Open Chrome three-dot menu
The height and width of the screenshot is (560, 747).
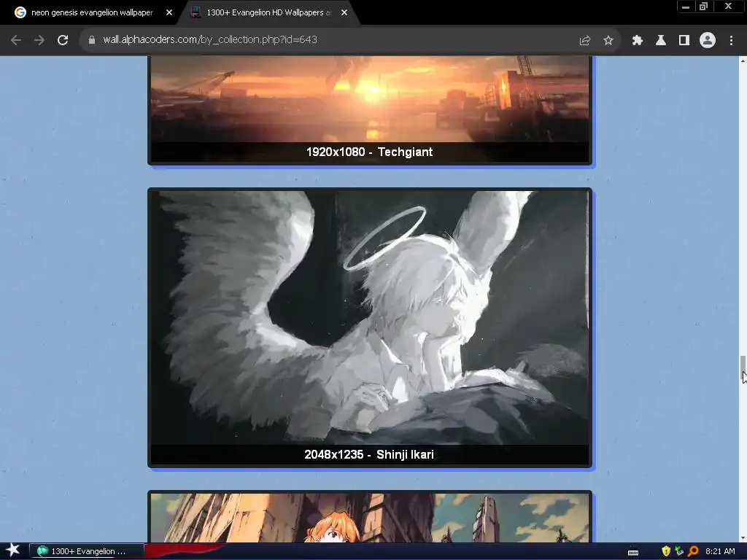pyautogui.click(x=731, y=41)
